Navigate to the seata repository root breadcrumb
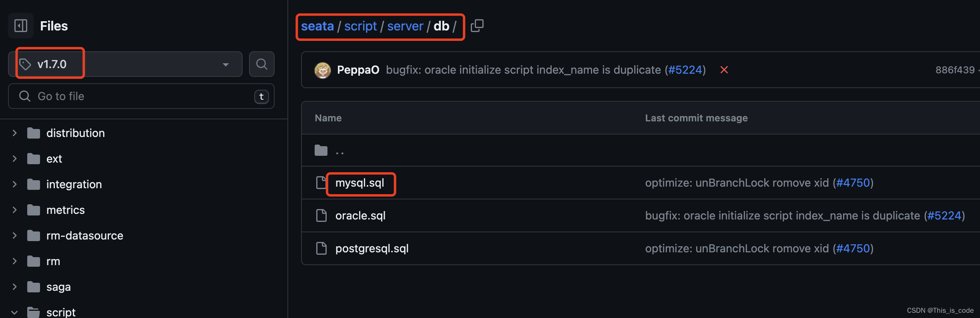This screenshot has height=318, width=980. (x=317, y=26)
